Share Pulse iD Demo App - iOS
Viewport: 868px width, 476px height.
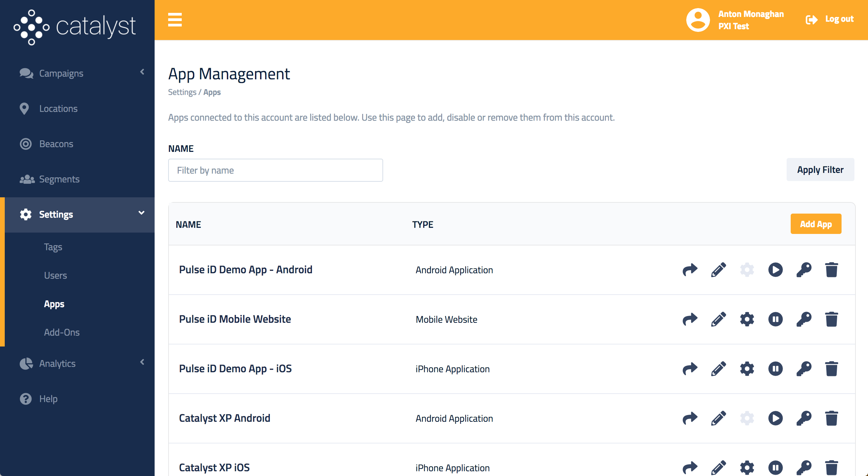click(690, 369)
